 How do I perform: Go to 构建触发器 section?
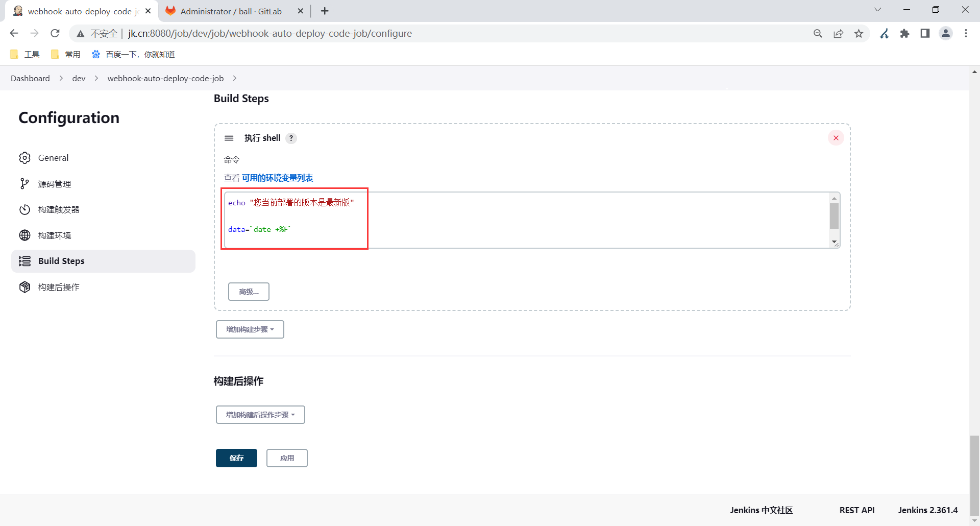[x=103, y=209]
